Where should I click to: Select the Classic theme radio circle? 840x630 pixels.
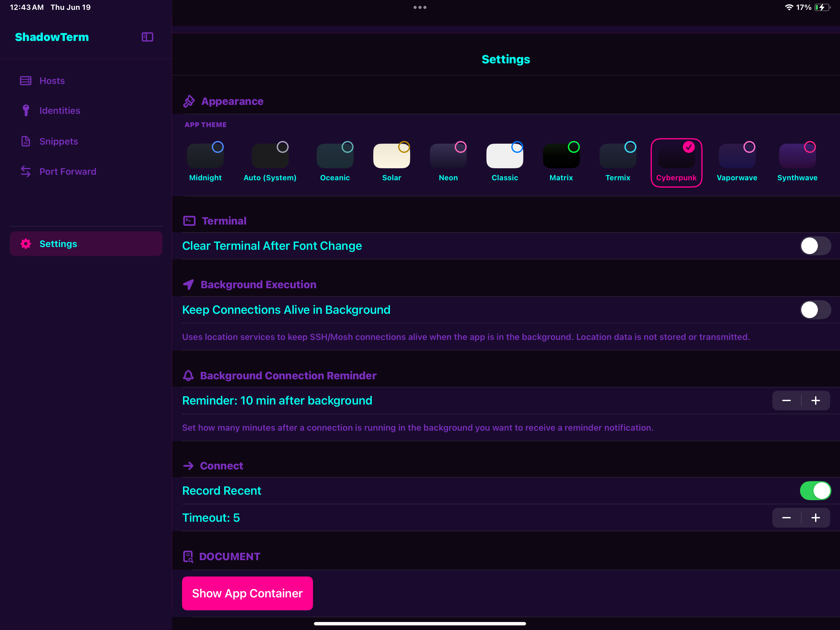pyautogui.click(x=517, y=147)
